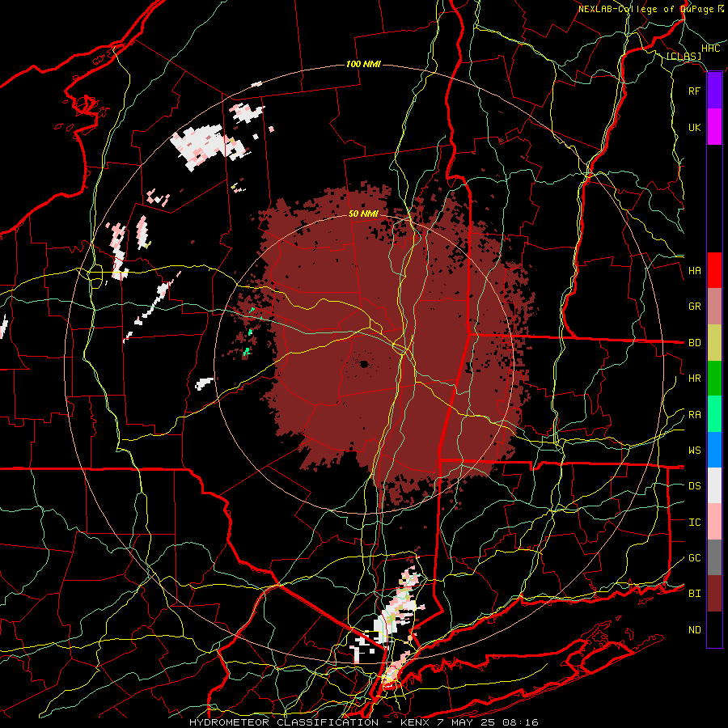Screen dimensions: 728x728
Task: Click the UK legend label
Action: [x=694, y=127]
